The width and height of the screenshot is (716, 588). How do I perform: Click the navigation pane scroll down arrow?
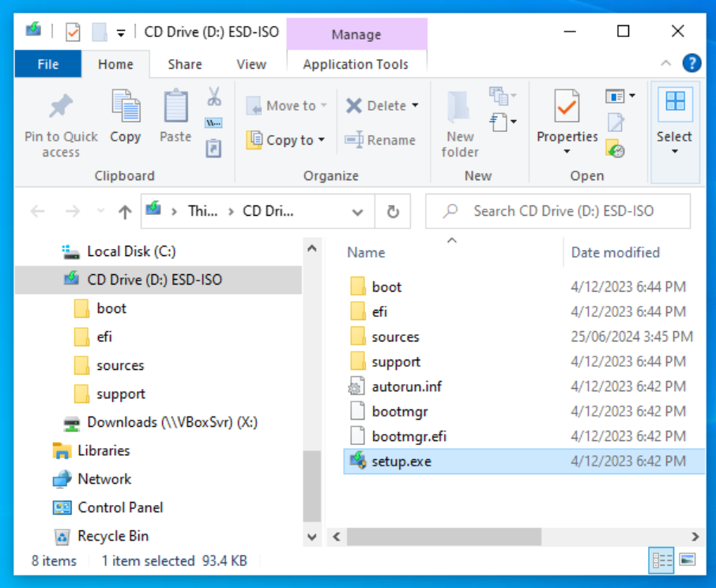click(x=312, y=537)
